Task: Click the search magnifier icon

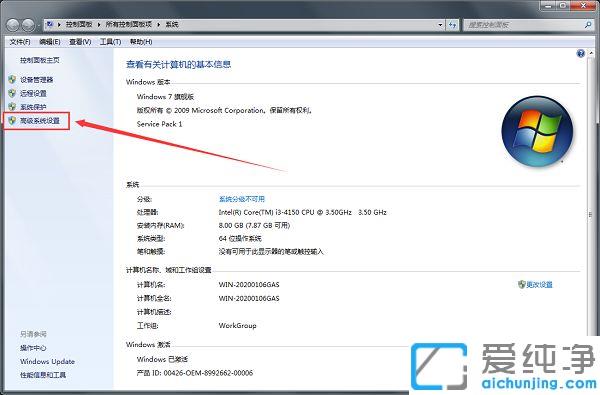Action: [588, 25]
